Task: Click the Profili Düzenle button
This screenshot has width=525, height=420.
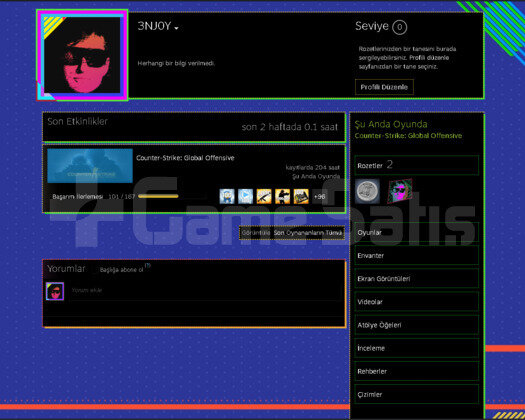Action: coord(384,87)
